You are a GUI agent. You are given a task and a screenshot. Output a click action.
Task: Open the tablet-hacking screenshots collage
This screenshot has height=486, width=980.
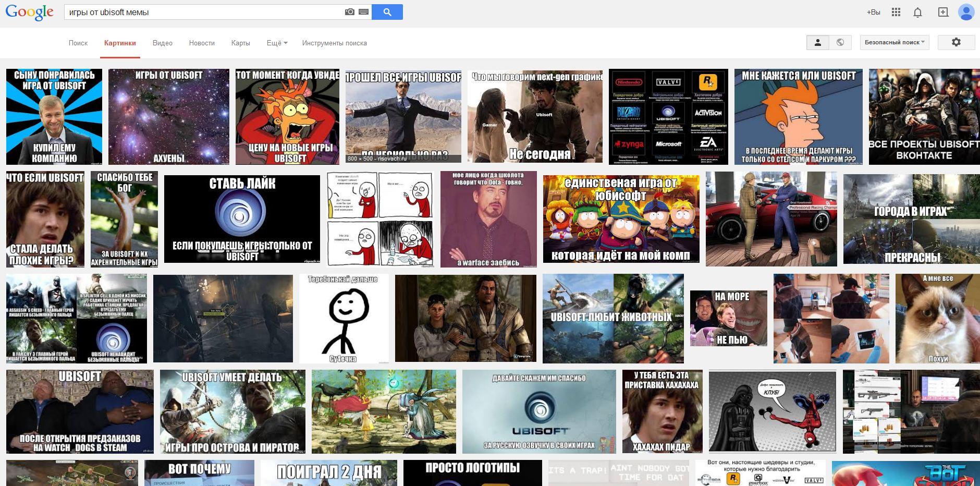click(831, 319)
